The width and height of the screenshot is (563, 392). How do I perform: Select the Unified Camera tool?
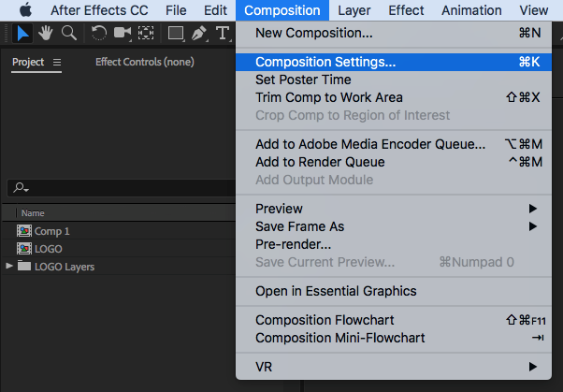coord(123,34)
